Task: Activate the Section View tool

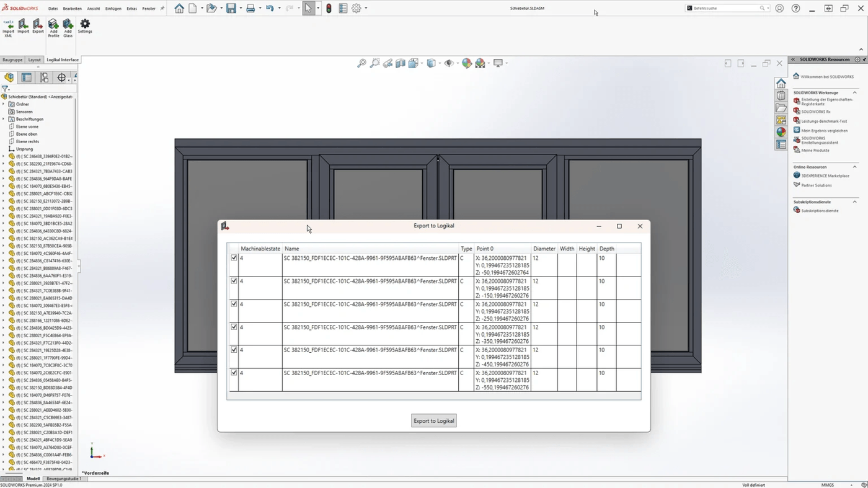Action: pos(400,63)
